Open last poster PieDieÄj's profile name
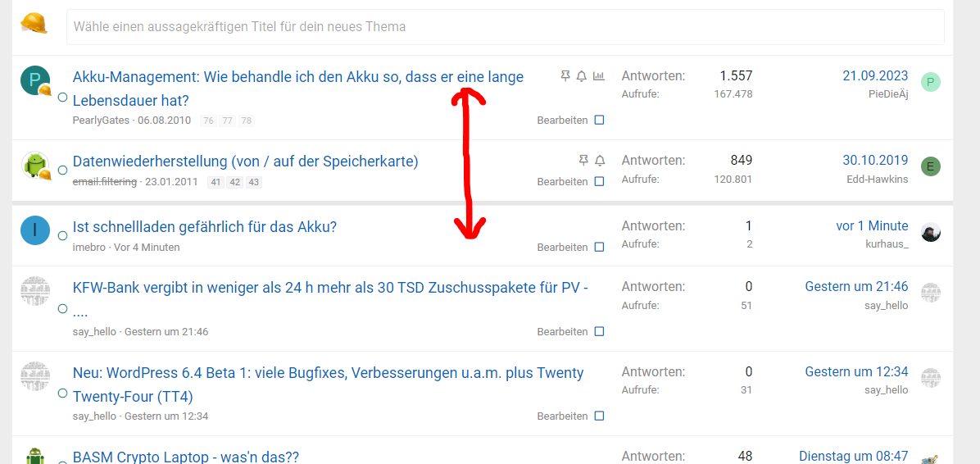This screenshot has width=980, height=464. coord(887,94)
